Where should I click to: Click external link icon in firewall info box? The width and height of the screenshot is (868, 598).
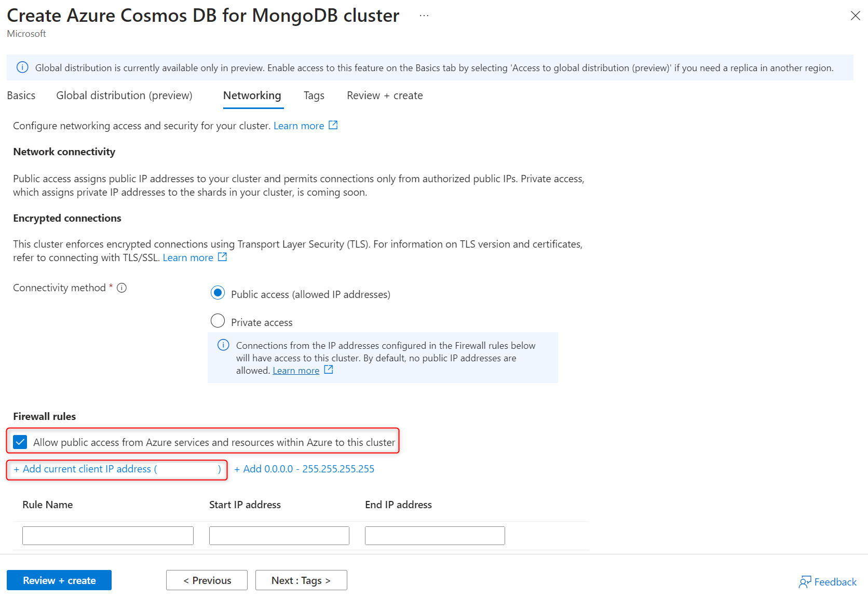click(329, 370)
